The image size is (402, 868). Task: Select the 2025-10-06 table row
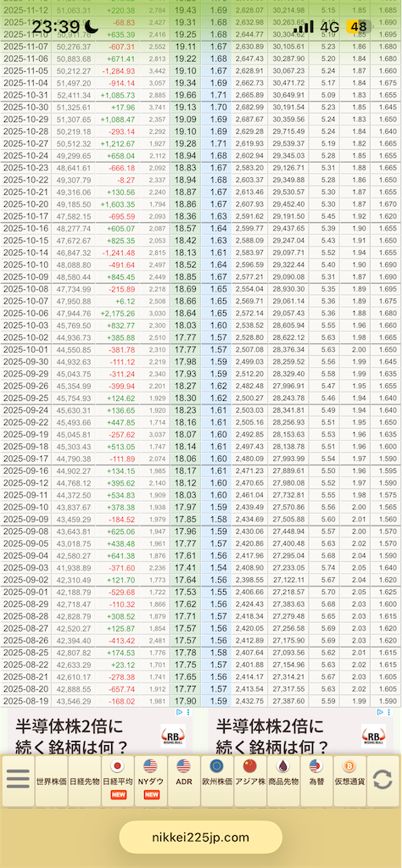point(201,314)
